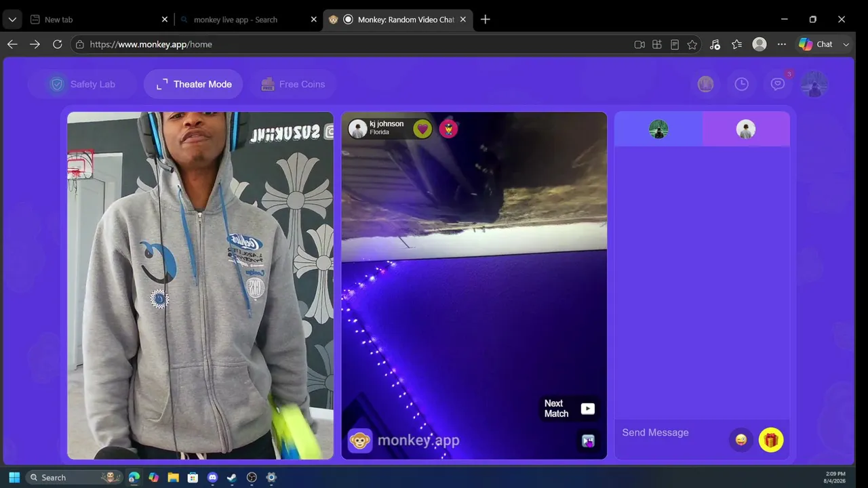Image resolution: width=868 pixels, height=488 pixels.
Task: Close the monkey live app Search tab
Action: [x=313, y=20]
